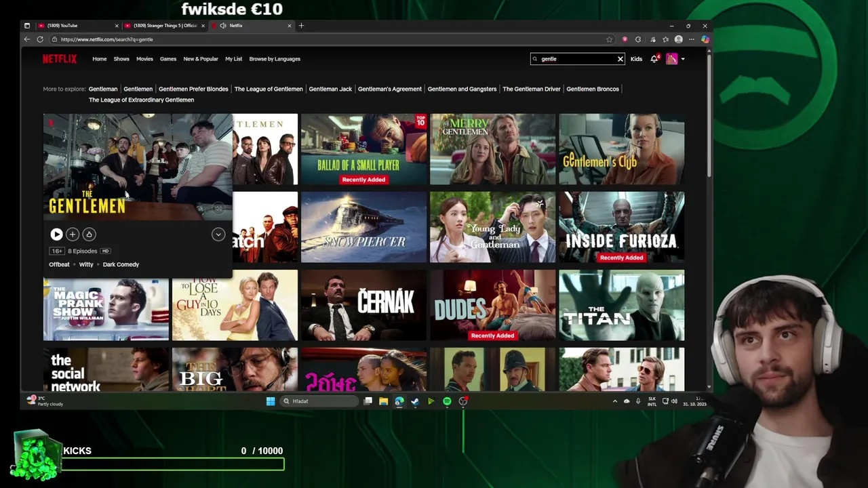
Task: Open Ballad of a Small Player thumbnail
Action: 363,149
